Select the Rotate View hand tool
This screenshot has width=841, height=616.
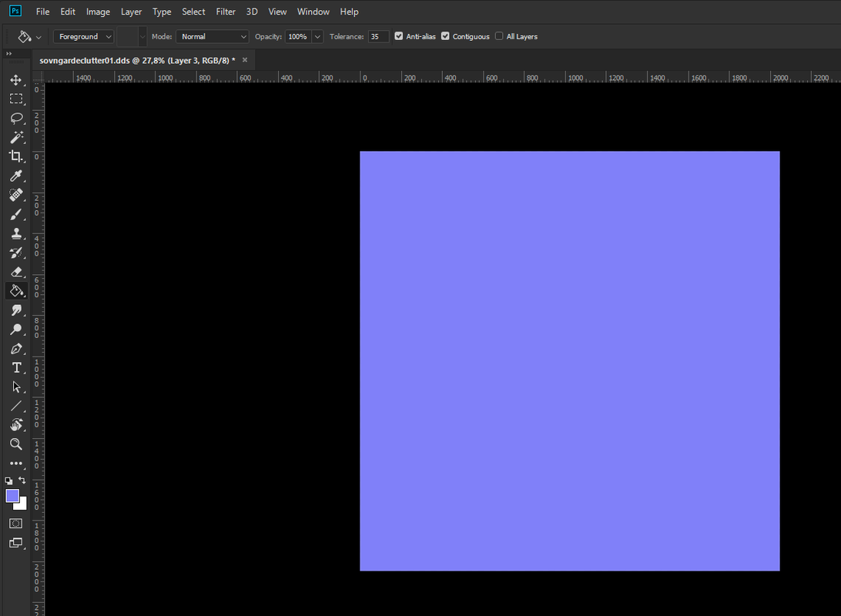16,425
